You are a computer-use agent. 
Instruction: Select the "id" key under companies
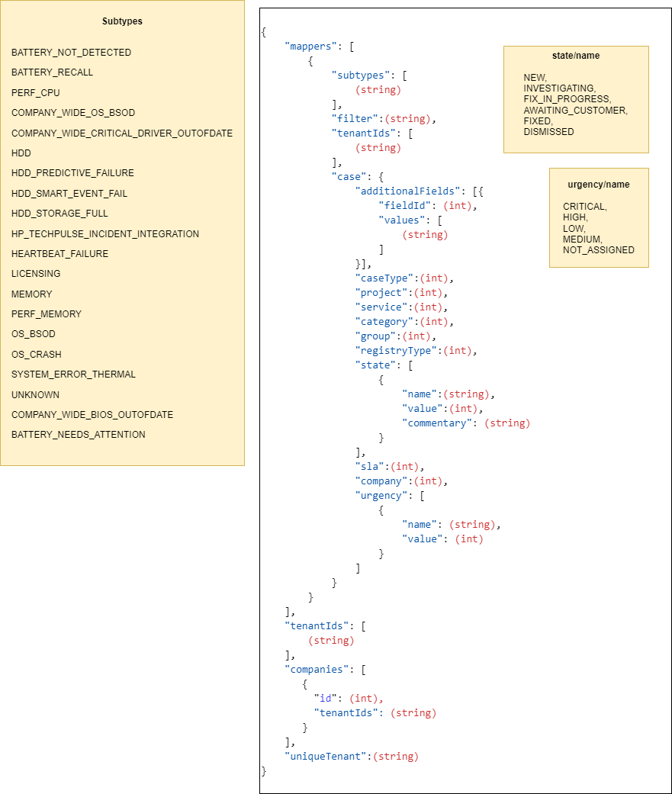click(x=326, y=699)
